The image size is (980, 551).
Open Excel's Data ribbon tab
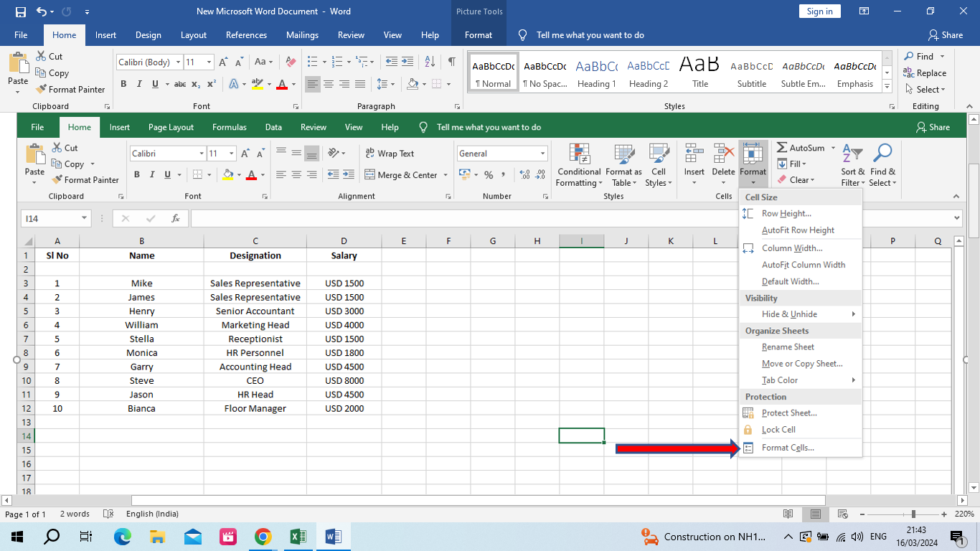pyautogui.click(x=273, y=127)
